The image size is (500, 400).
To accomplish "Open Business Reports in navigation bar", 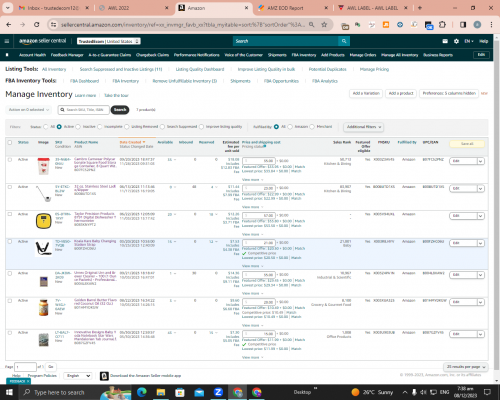I will click(438, 55).
